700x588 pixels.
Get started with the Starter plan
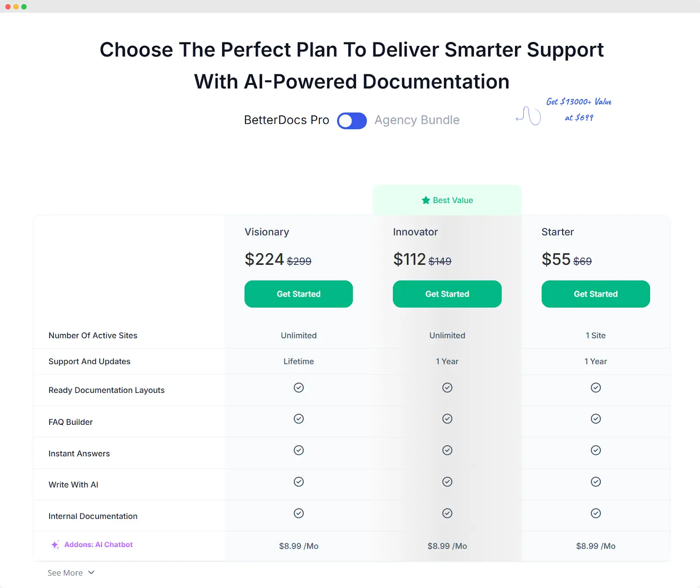(596, 294)
